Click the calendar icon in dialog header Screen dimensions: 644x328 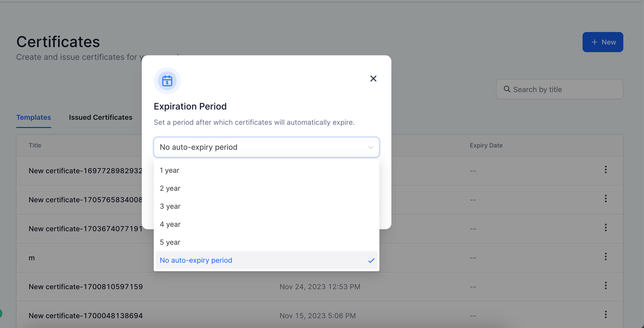pyautogui.click(x=167, y=81)
